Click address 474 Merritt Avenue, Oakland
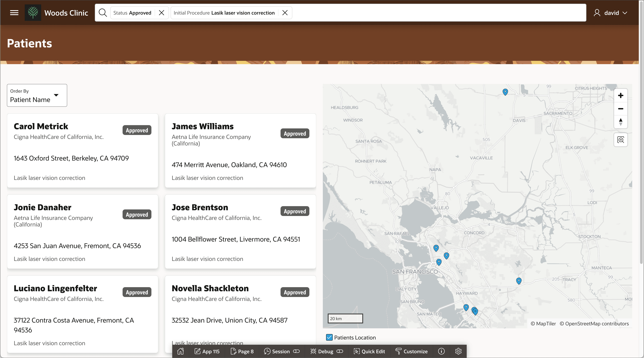Screen dimensions: 644x358 click(x=229, y=165)
